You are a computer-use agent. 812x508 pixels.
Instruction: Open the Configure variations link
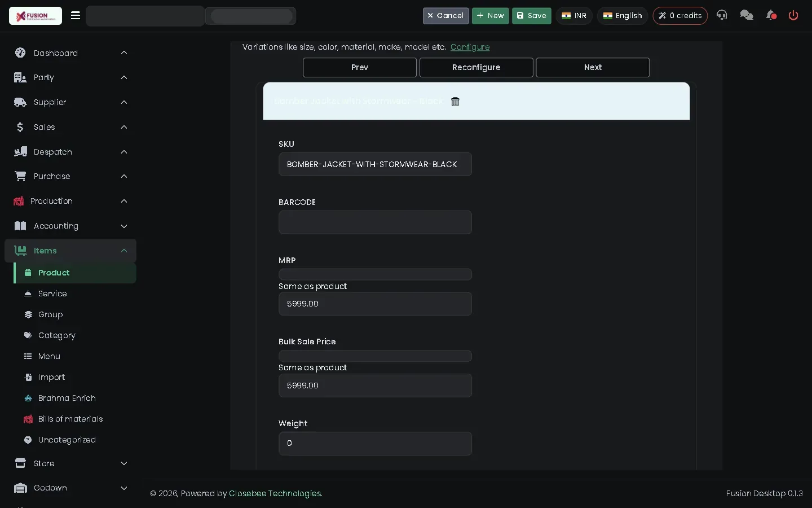click(x=470, y=47)
